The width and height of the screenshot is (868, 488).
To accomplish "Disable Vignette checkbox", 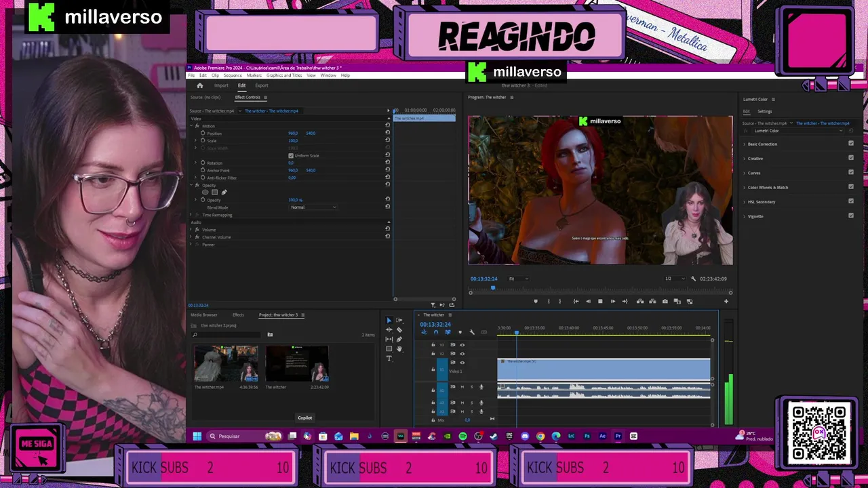I will [x=851, y=216].
